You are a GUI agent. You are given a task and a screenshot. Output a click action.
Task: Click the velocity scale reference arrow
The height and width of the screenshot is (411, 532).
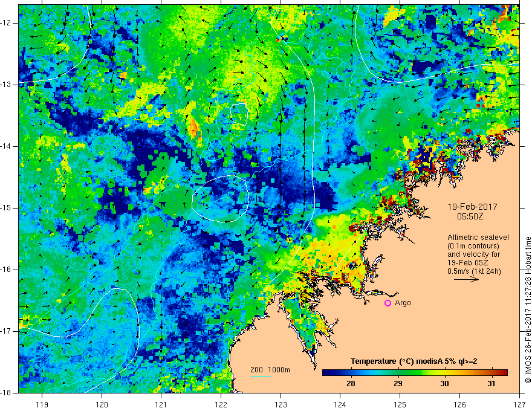click(x=466, y=279)
